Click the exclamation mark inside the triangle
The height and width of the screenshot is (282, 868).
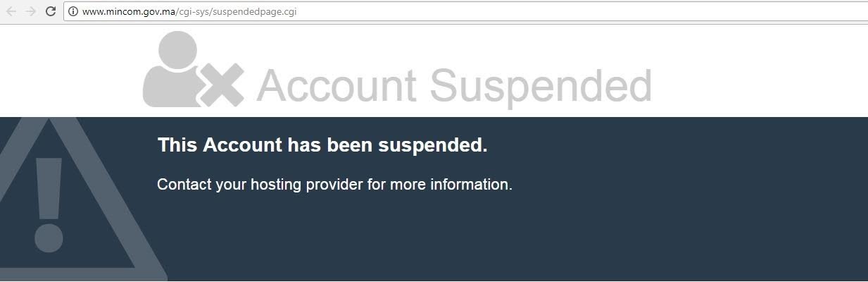pyautogui.click(x=49, y=204)
